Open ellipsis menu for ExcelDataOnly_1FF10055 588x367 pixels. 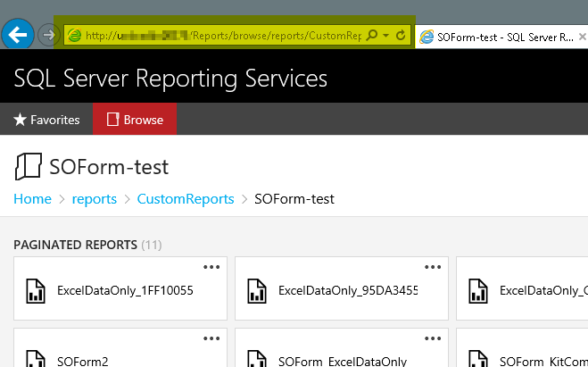(211, 267)
